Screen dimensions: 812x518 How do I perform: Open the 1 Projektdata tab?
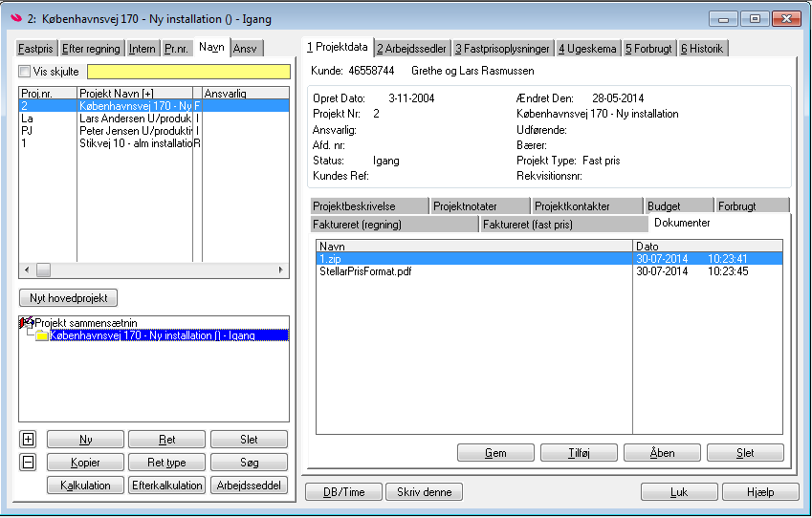[x=338, y=47]
